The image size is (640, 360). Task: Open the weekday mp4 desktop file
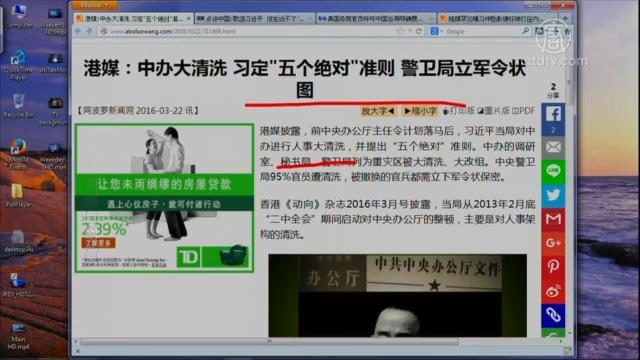(53, 156)
